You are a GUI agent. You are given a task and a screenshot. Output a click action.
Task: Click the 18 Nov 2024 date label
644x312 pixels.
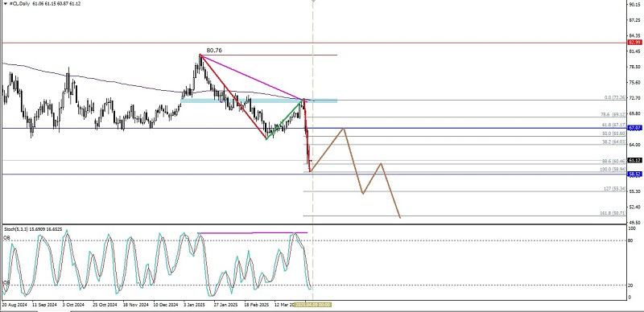pos(136,305)
